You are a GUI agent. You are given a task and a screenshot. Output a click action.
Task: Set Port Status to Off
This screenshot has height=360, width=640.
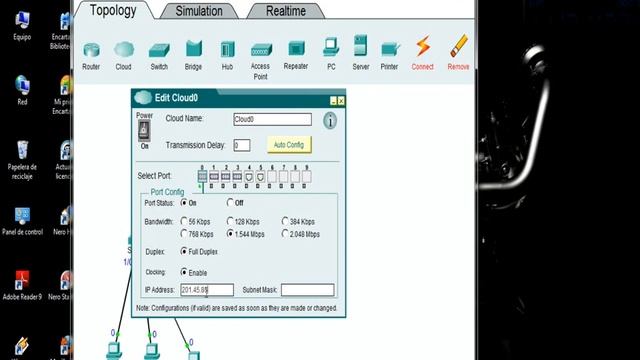230,202
